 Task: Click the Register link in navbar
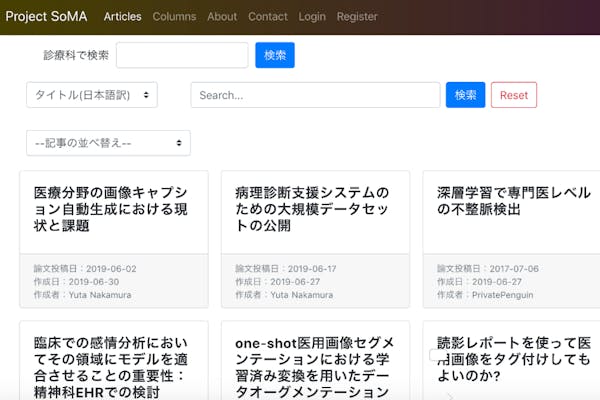pos(357,16)
